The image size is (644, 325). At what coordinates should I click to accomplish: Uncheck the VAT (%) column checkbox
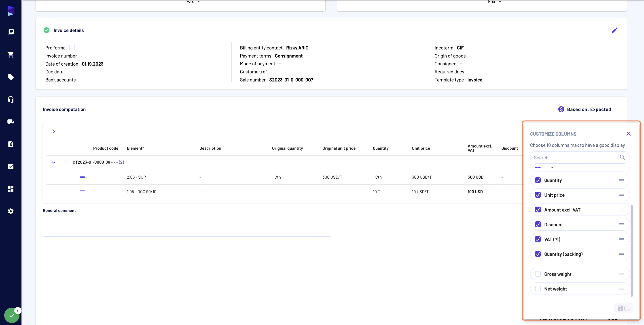click(x=538, y=239)
